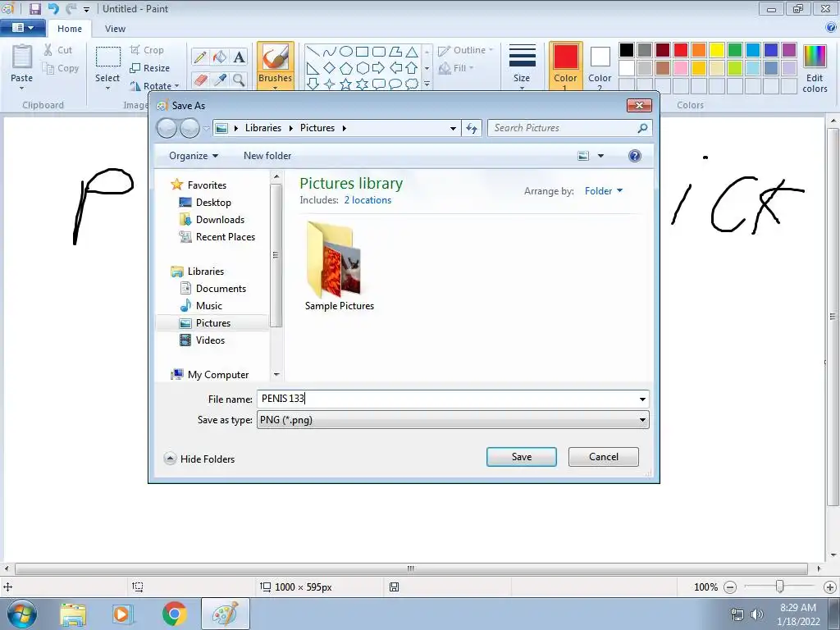Open Google Chrome from taskbar
This screenshot has width=840, height=630.
click(x=174, y=614)
